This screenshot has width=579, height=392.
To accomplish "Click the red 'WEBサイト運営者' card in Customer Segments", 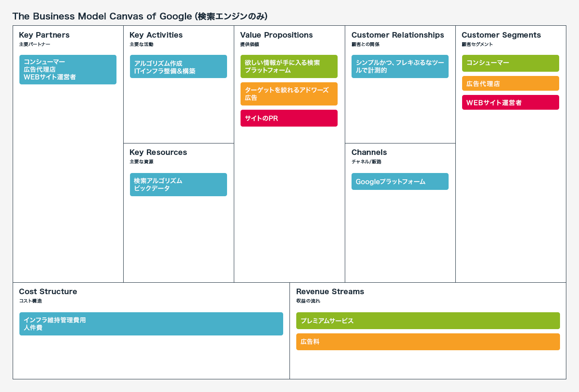I will pos(511,103).
